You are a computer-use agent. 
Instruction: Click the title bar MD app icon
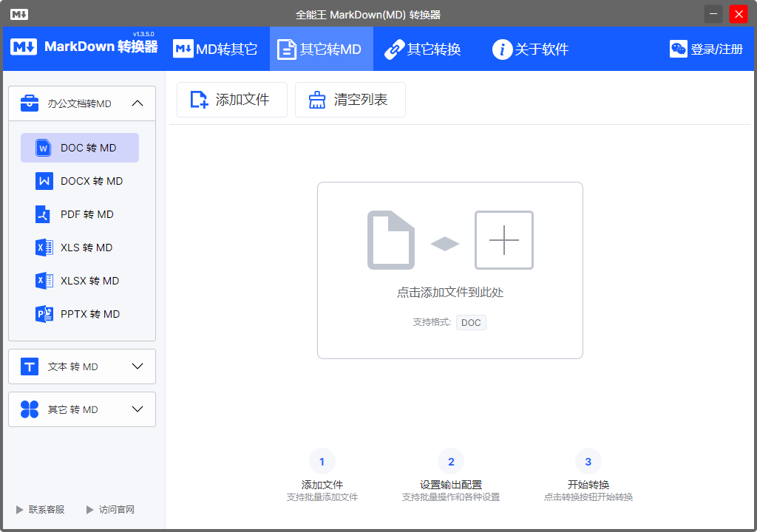coord(18,15)
